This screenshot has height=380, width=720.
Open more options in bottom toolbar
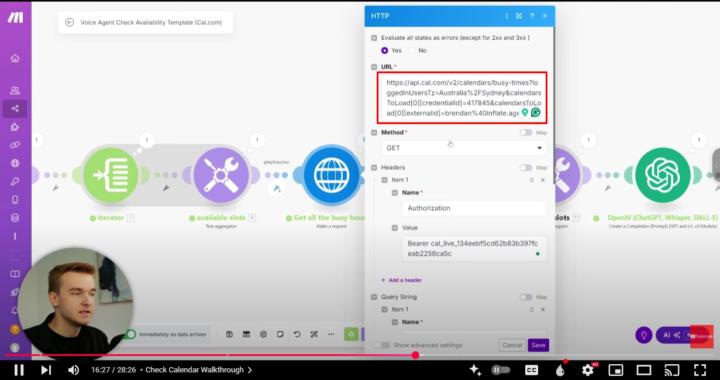(331, 334)
